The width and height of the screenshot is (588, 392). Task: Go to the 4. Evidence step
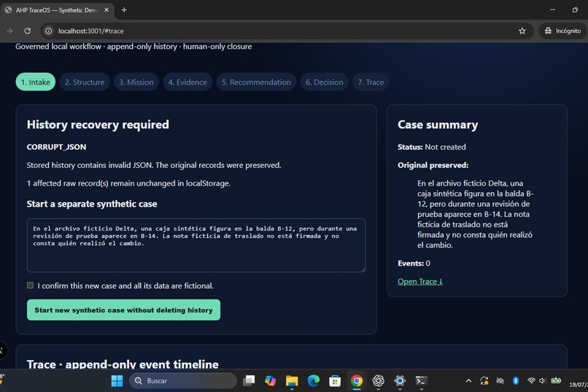click(x=187, y=82)
